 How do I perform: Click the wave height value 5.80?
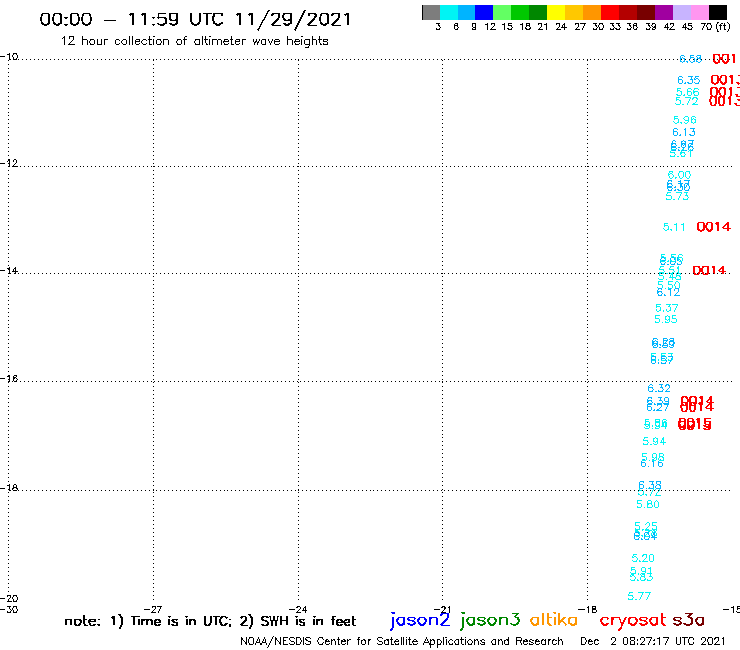click(648, 505)
